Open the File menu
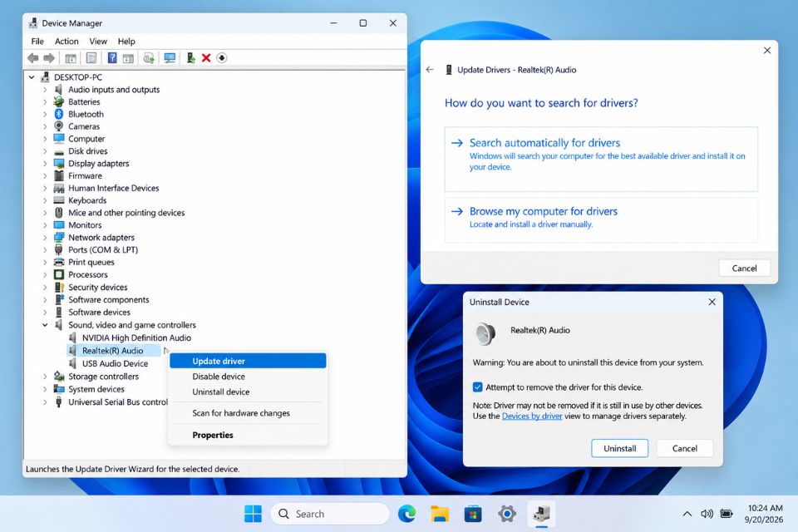Viewport: 798px width, 532px height. point(37,42)
